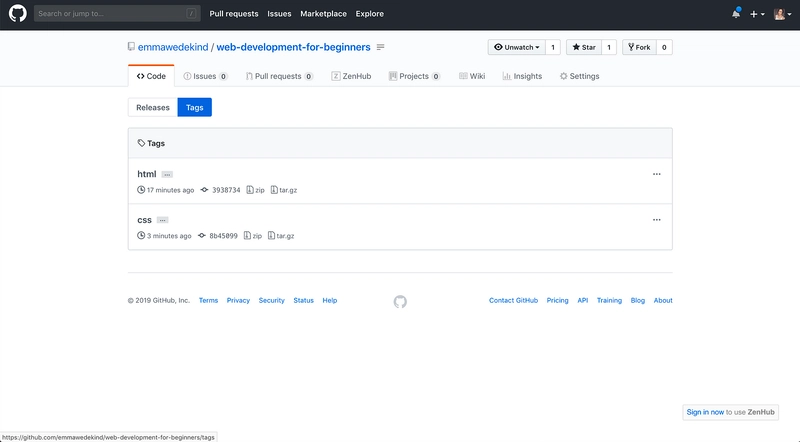This screenshot has height=442, width=800.
Task: Open Issues in top navigation
Action: 279,14
